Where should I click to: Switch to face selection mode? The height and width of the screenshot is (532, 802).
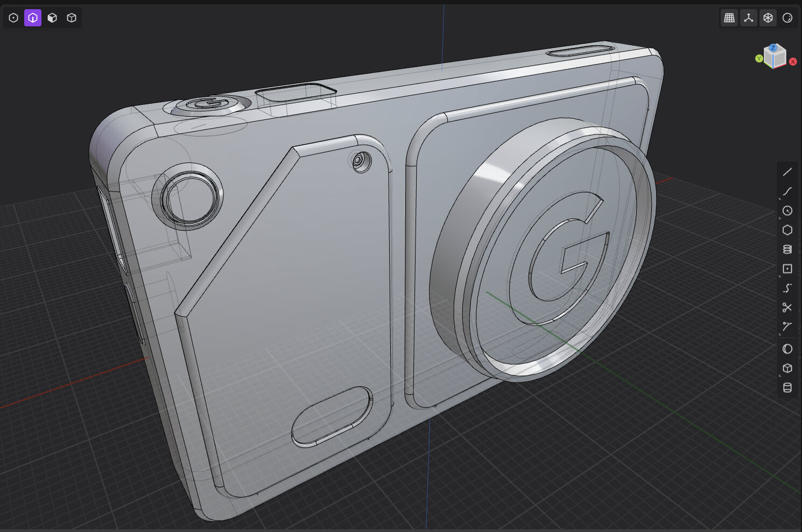click(x=52, y=18)
